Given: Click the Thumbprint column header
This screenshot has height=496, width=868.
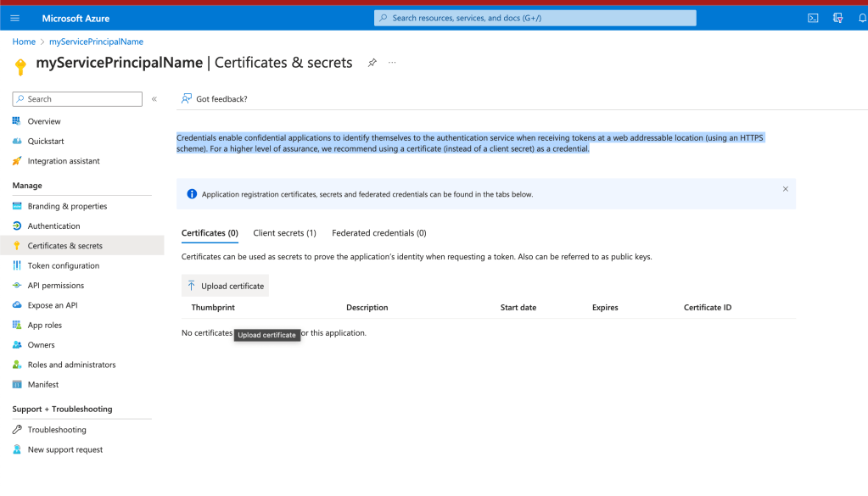Looking at the screenshot, I should point(213,308).
